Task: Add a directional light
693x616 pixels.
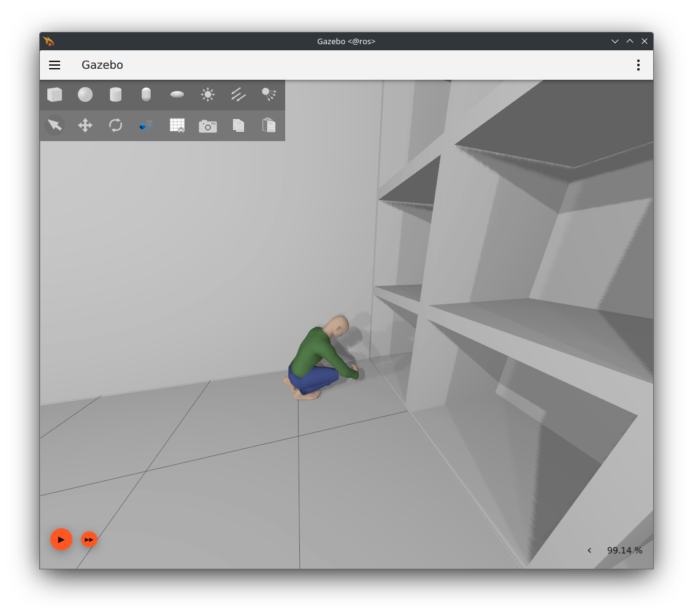Action: pos(239,94)
